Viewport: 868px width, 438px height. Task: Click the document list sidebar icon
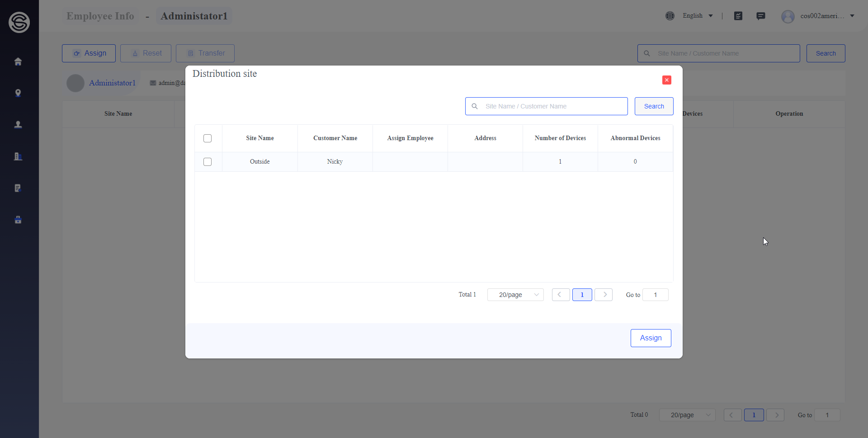[18, 188]
